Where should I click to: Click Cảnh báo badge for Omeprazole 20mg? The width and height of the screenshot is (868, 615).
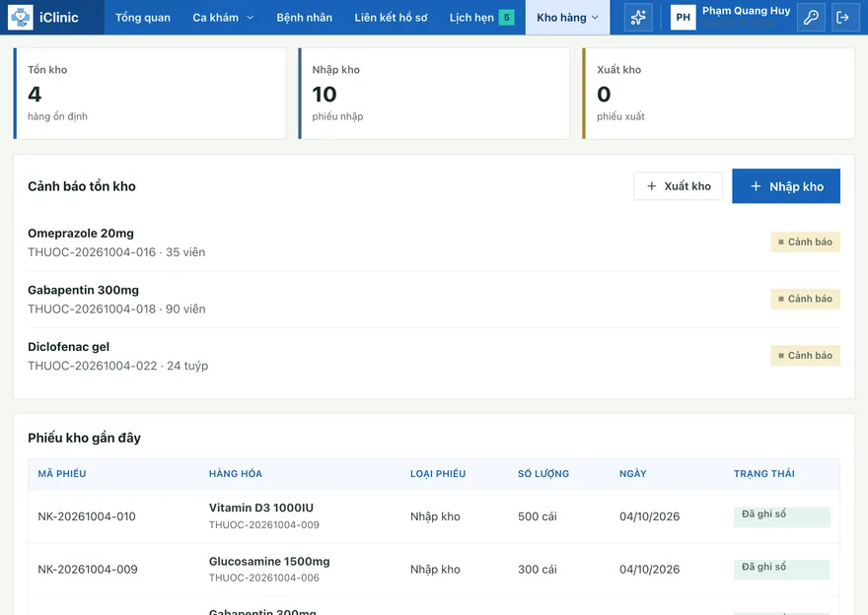806,241
